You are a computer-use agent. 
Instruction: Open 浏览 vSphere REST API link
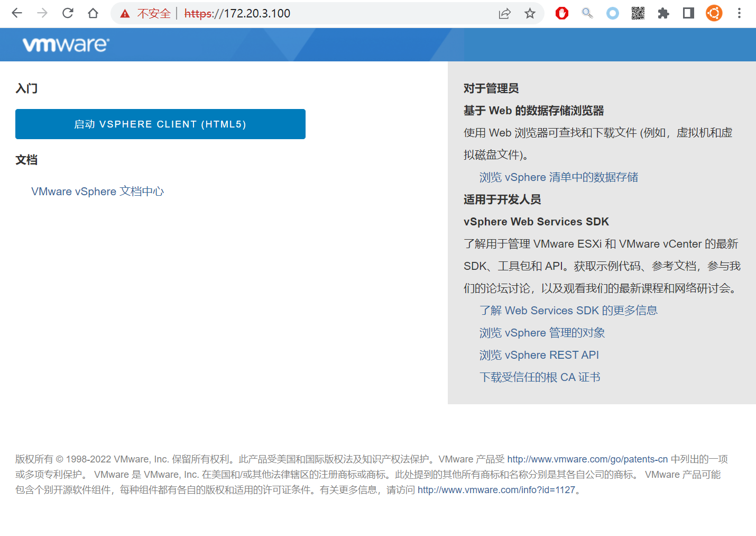pos(539,355)
